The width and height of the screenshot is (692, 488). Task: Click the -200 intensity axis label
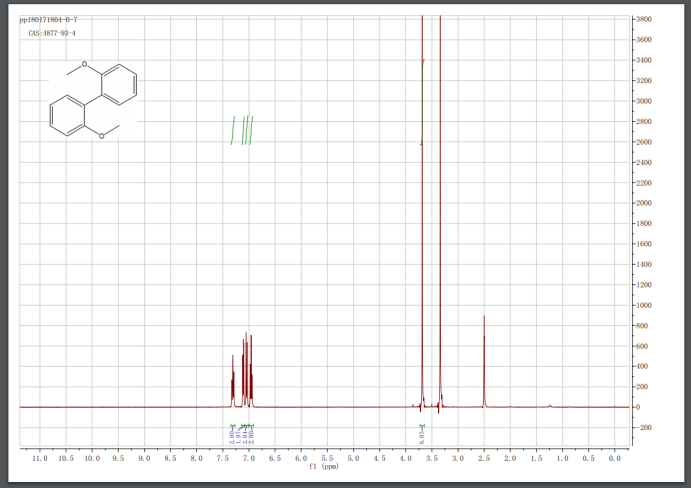643,428
